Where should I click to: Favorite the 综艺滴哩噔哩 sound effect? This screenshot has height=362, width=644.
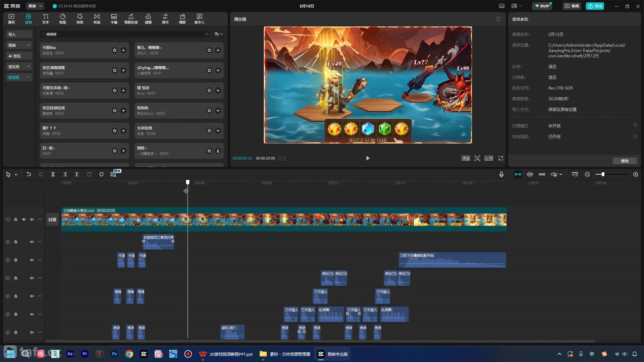click(x=115, y=70)
